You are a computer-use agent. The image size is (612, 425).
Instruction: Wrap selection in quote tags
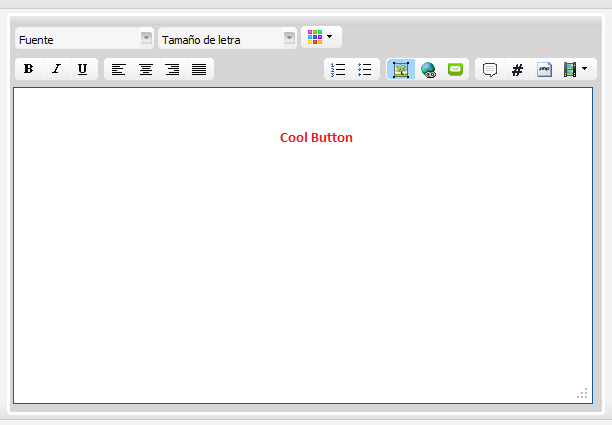pos(490,70)
